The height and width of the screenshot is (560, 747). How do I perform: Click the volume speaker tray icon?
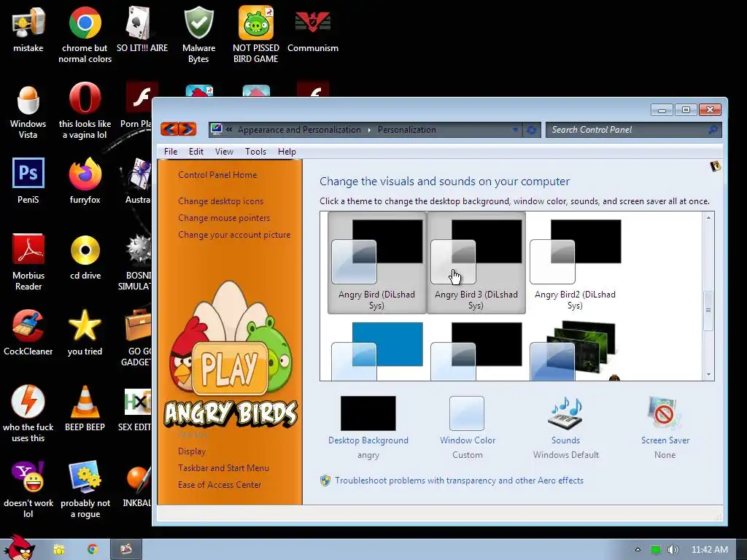673,550
